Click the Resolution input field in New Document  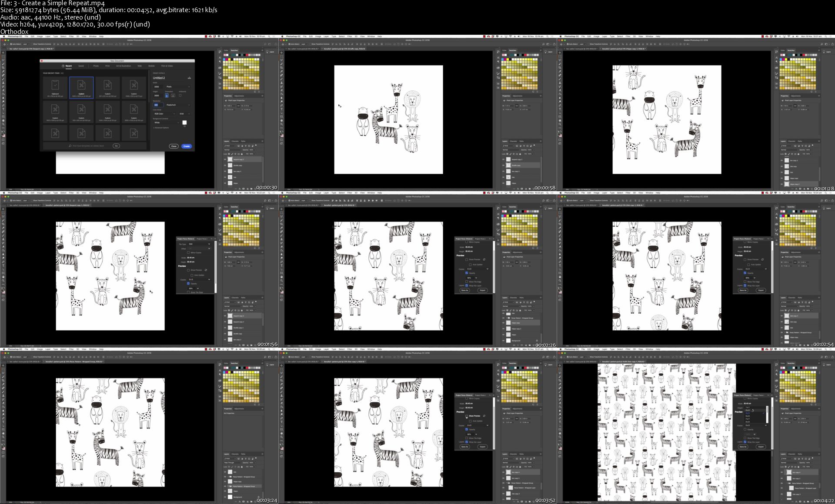point(158,105)
